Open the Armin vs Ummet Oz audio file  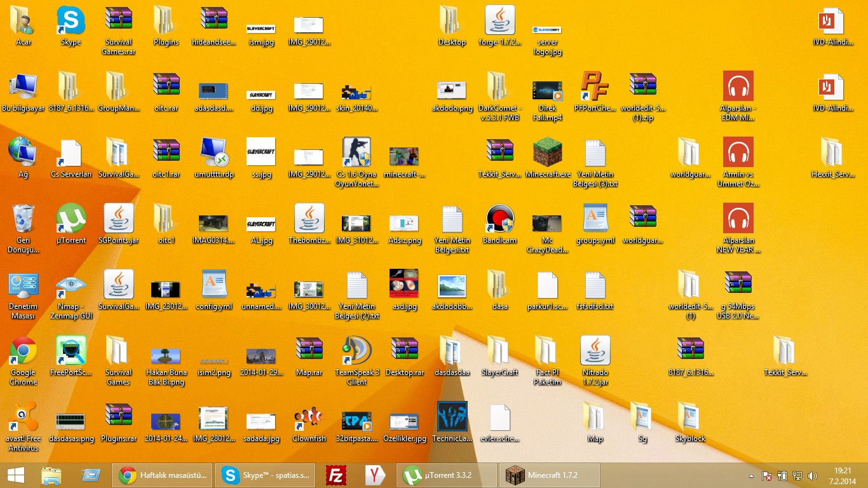click(738, 163)
